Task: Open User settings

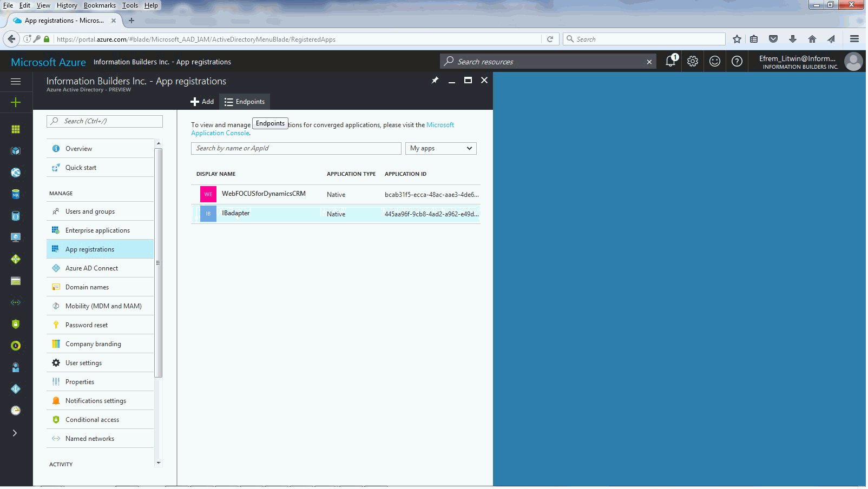Action: coord(100,363)
